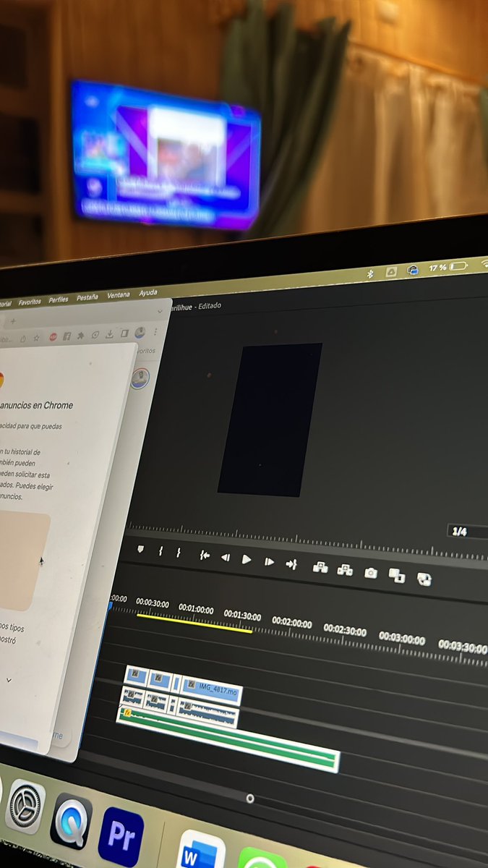
Task: Open a new Chrome tab with plus
Action: (13, 321)
